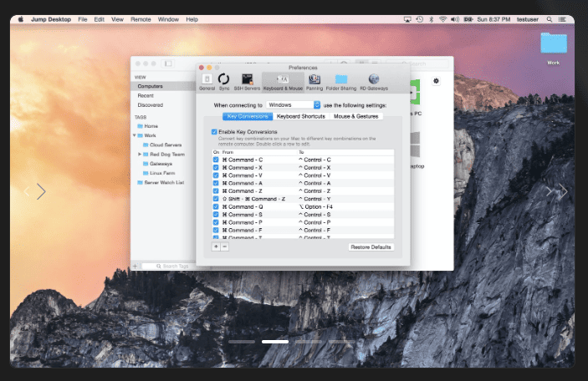The width and height of the screenshot is (588, 381).
Task: Select Computers in the sidebar
Action: [x=163, y=86]
